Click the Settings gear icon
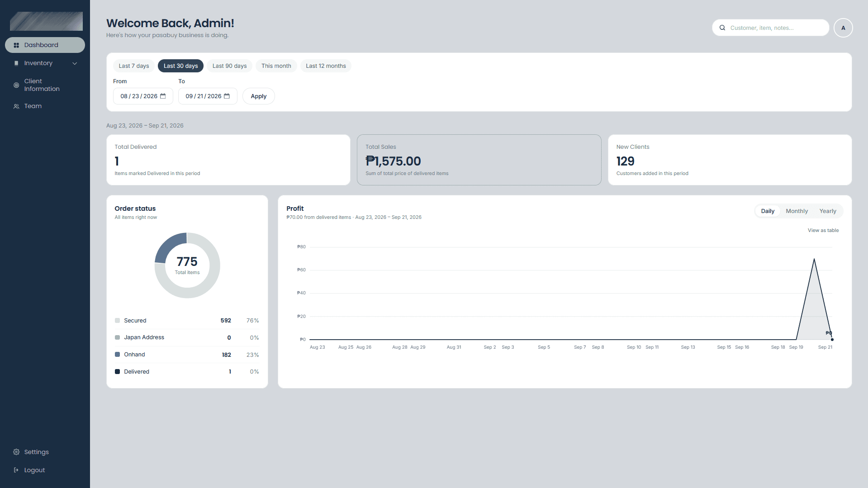Screen dimensions: 868x488 click(16, 452)
